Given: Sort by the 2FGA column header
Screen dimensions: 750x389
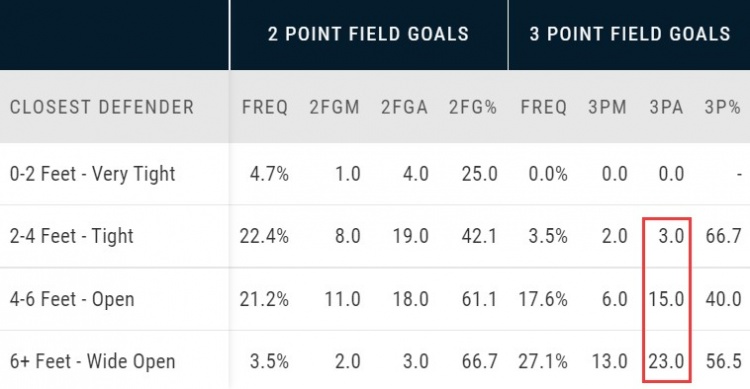Looking at the screenshot, I should [404, 107].
